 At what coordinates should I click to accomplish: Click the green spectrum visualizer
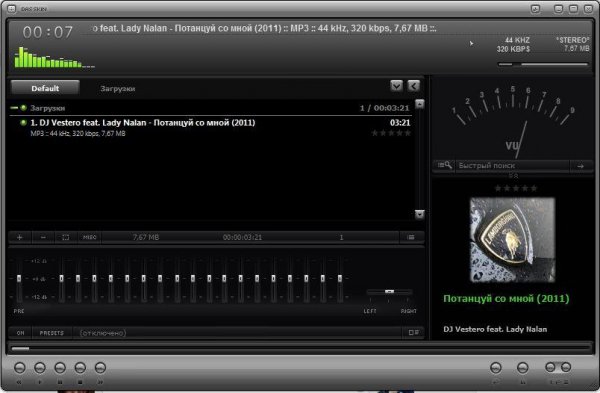click(x=54, y=57)
